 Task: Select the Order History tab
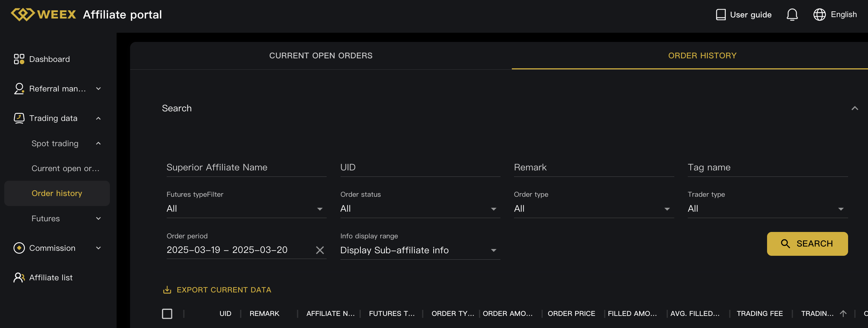point(702,55)
